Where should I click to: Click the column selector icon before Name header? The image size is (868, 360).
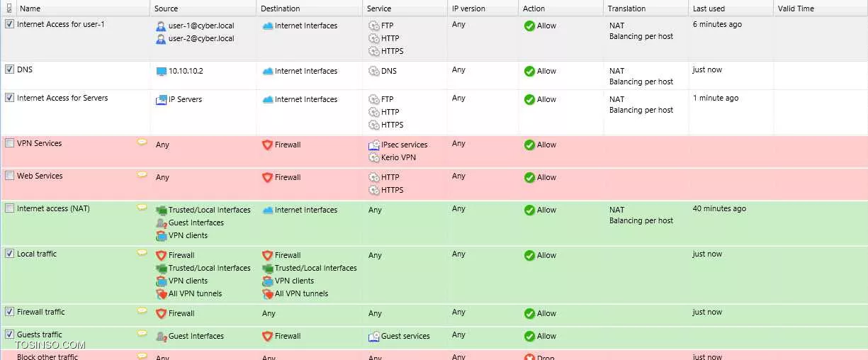(x=9, y=9)
